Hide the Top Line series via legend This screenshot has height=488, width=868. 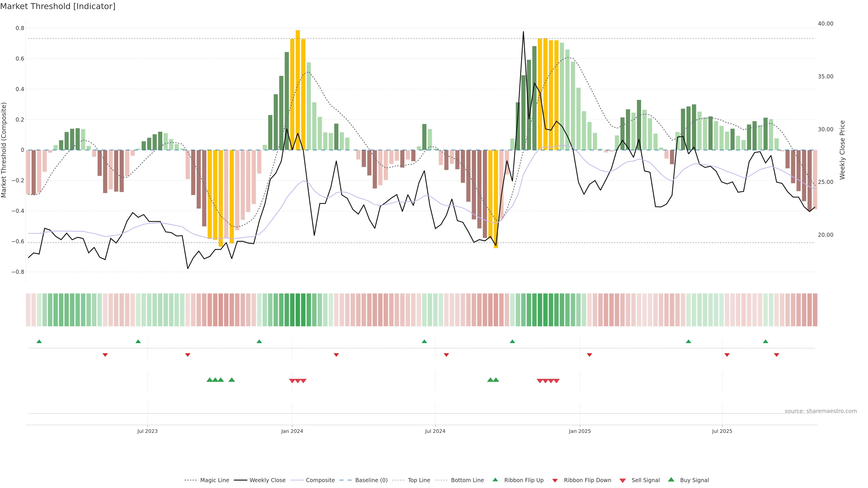(419, 480)
